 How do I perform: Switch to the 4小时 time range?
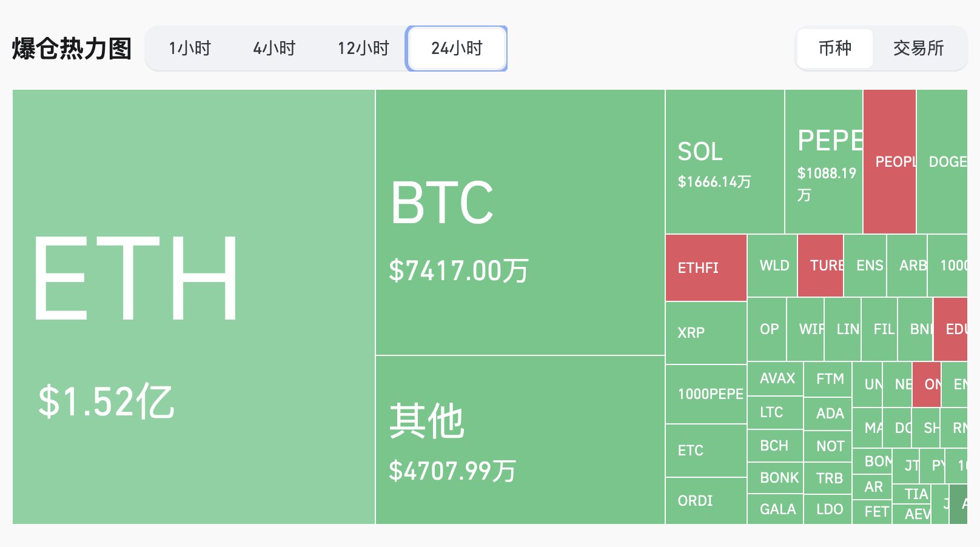point(274,49)
